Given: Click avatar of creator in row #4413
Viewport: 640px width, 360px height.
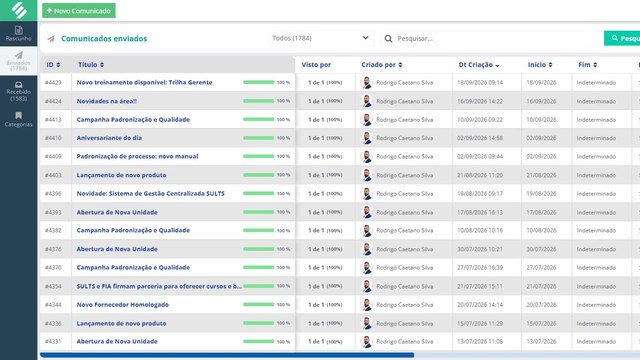Looking at the screenshot, I should [367, 120].
